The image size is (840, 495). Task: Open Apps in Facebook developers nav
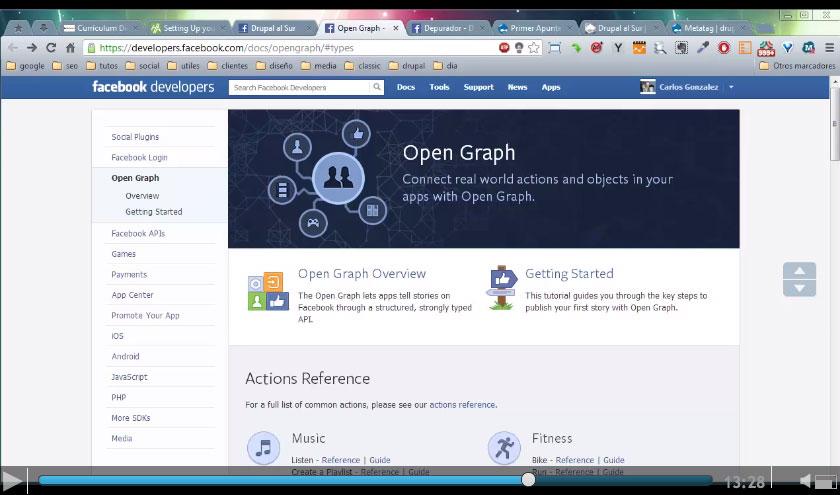[x=551, y=87]
